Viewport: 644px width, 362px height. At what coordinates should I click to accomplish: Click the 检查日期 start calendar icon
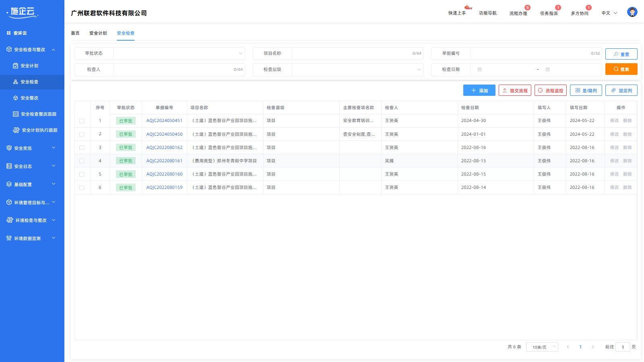click(x=479, y=69)
